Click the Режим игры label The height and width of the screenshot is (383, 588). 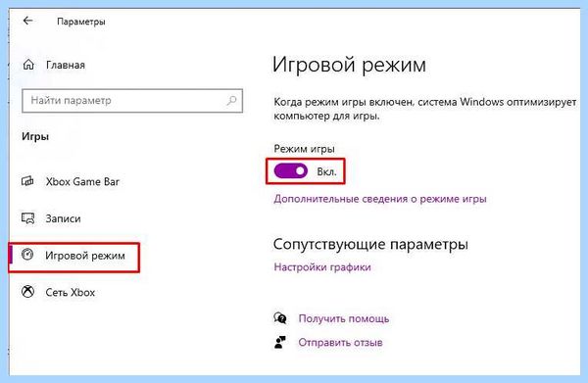pos(304,149)
